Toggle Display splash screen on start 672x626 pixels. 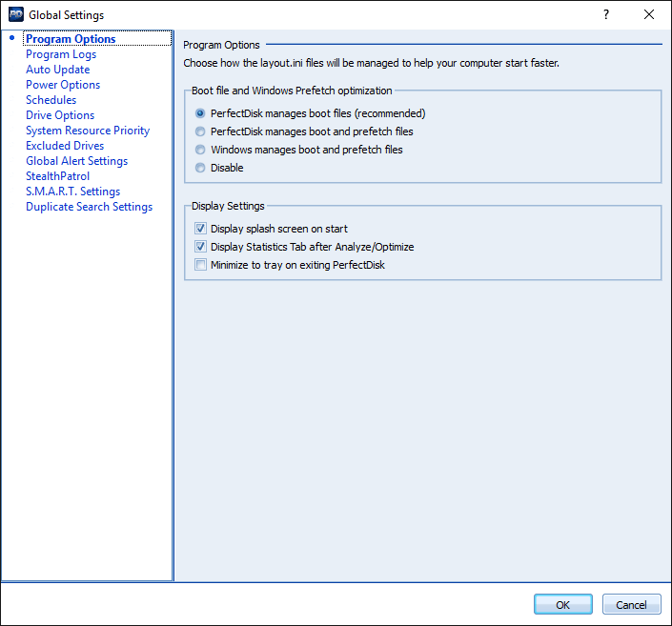point(200,229)
